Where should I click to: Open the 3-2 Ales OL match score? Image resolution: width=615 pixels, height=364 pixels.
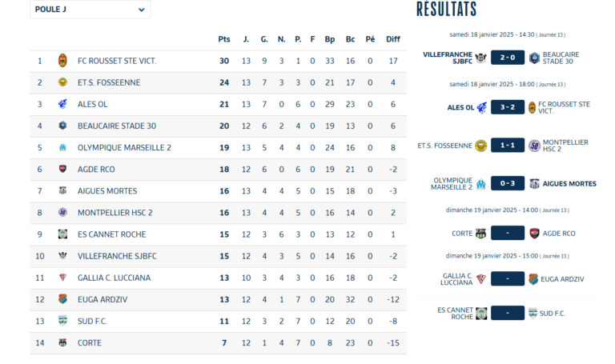tap(508, 107)
